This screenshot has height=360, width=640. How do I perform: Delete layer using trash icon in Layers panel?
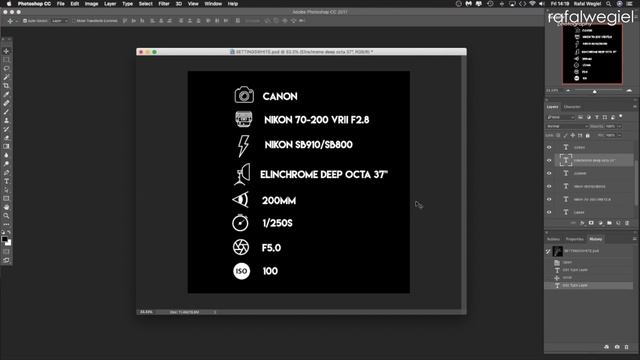(627, 223)
